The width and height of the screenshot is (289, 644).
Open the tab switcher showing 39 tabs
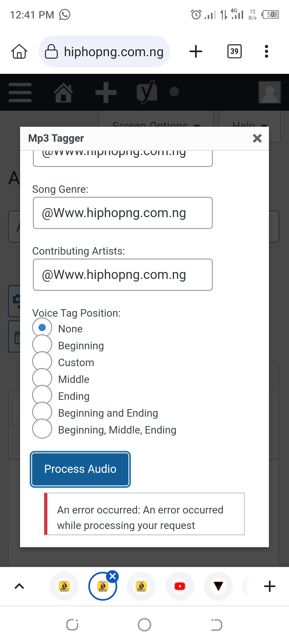pyautogui.click(x=234, y=51)
